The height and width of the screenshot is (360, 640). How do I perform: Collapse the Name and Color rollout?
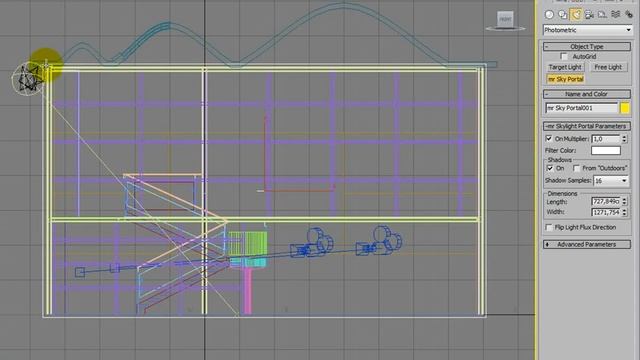click(587, 94)
